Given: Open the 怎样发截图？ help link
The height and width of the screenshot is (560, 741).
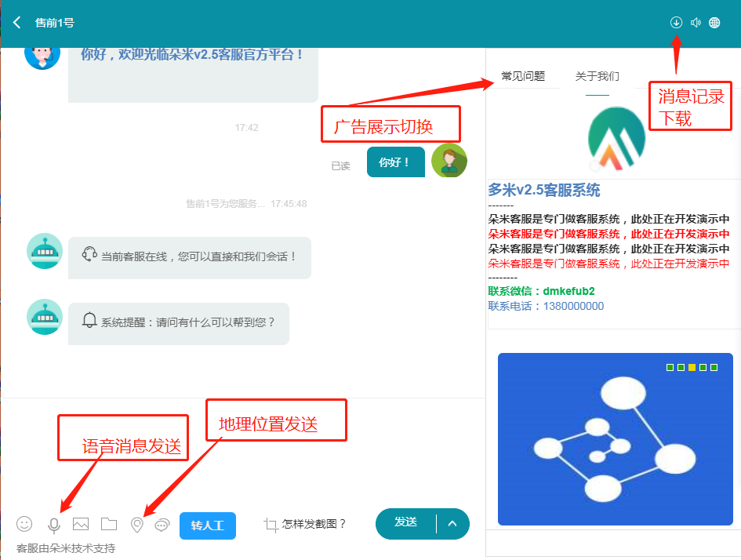Looking at the screenshot, I should point(314,524).
